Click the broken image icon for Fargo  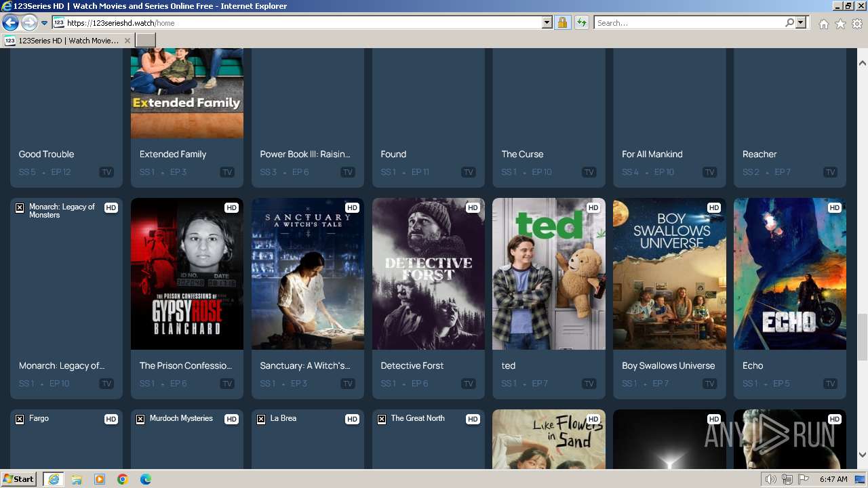point(20,420)
